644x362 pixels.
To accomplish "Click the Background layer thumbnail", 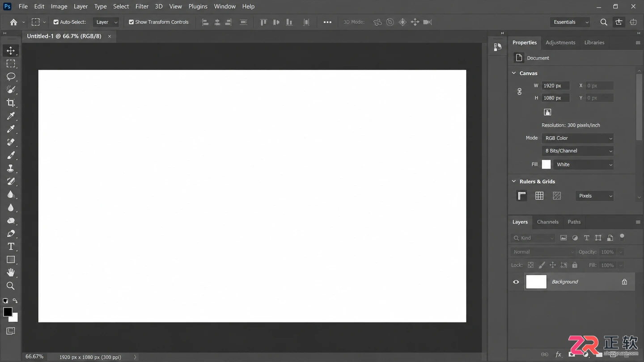I will [536, 282].
